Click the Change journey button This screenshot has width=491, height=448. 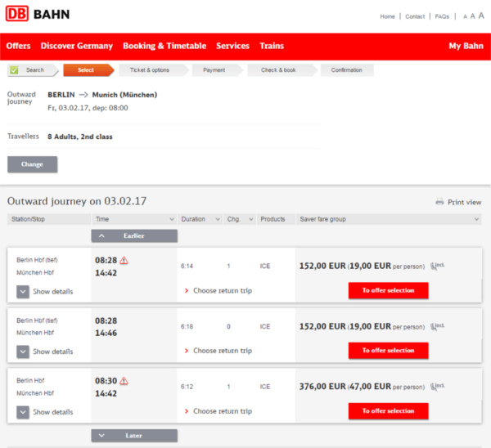pyautogui.click(x=32, y=164)
